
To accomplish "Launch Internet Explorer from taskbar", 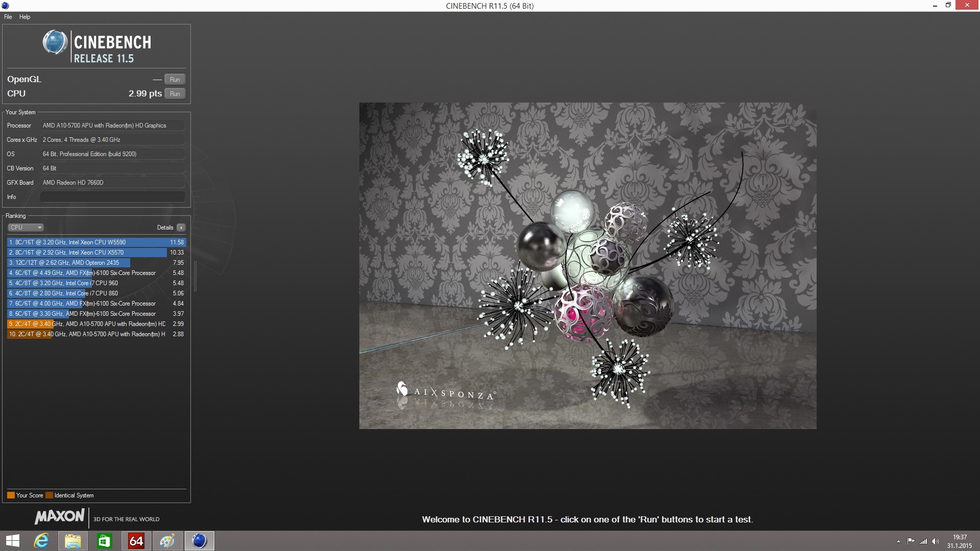I will click(41, 541).
